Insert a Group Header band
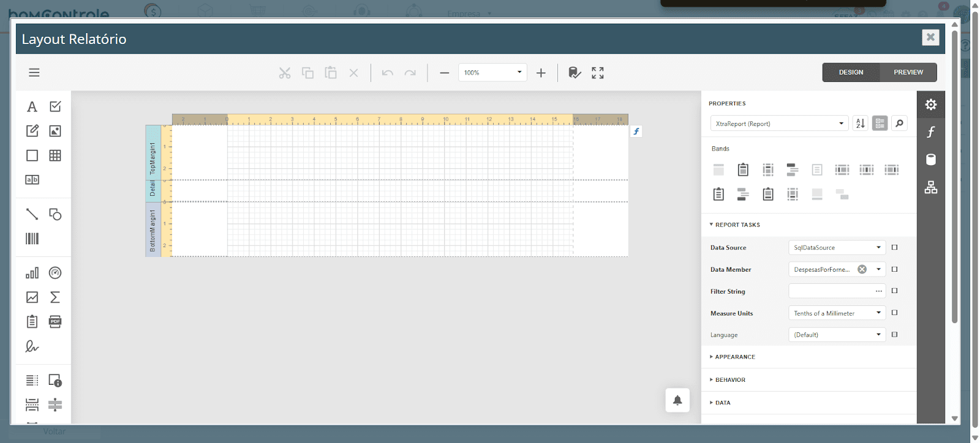This screenshot has width=980, height=443. (792, 169)
